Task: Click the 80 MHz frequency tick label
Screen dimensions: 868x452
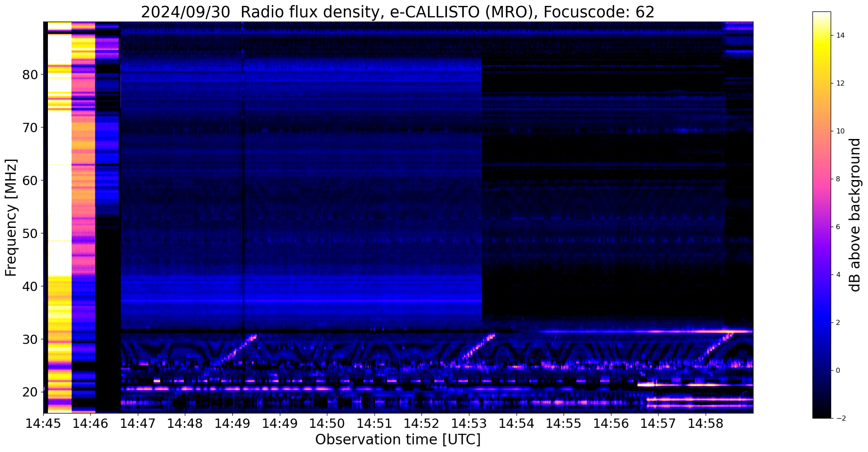Action: tap(30, 75)
